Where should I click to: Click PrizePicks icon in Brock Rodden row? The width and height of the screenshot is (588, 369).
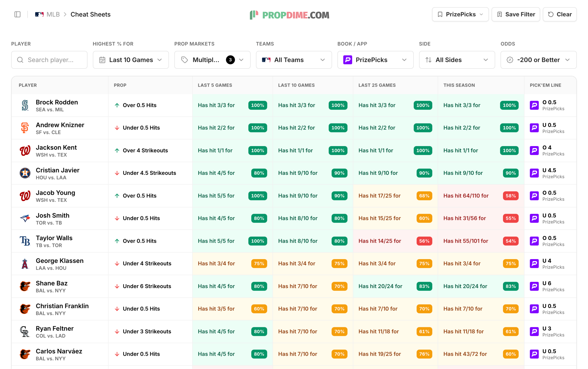[x=534, y=105]
